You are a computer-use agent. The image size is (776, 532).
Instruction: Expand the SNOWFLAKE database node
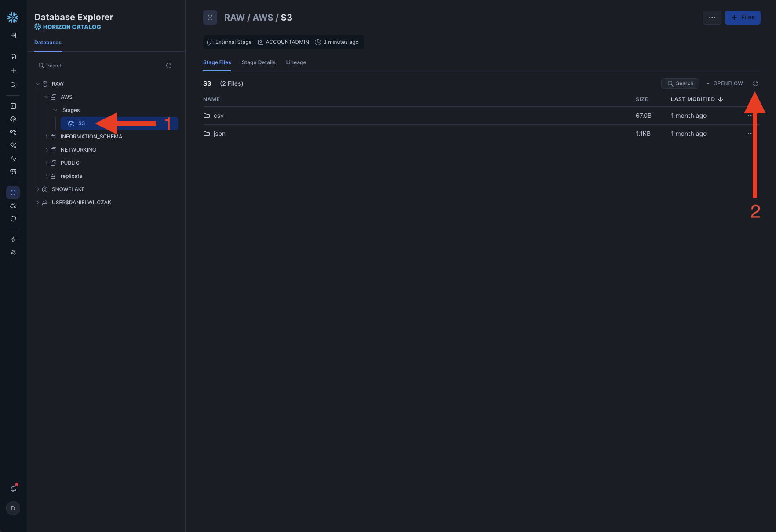pyautogui.click(x=38, y=189)
